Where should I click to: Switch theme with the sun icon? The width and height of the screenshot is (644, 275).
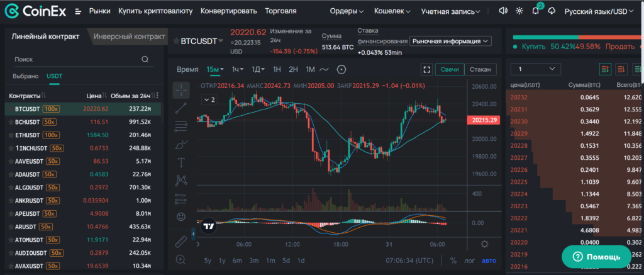click(x=519, y=11)
